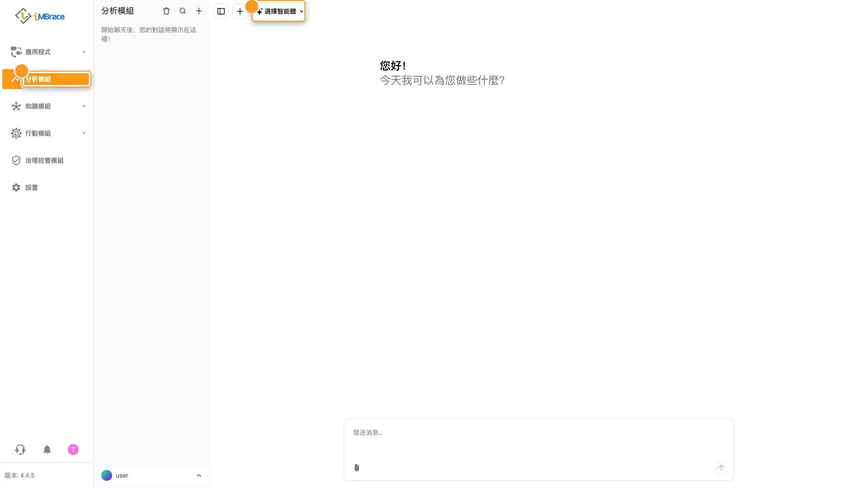Click the 今天我可以為您做些什麼? text
Viewport: 868px width, 488px height.
click(x=442, y=80)
